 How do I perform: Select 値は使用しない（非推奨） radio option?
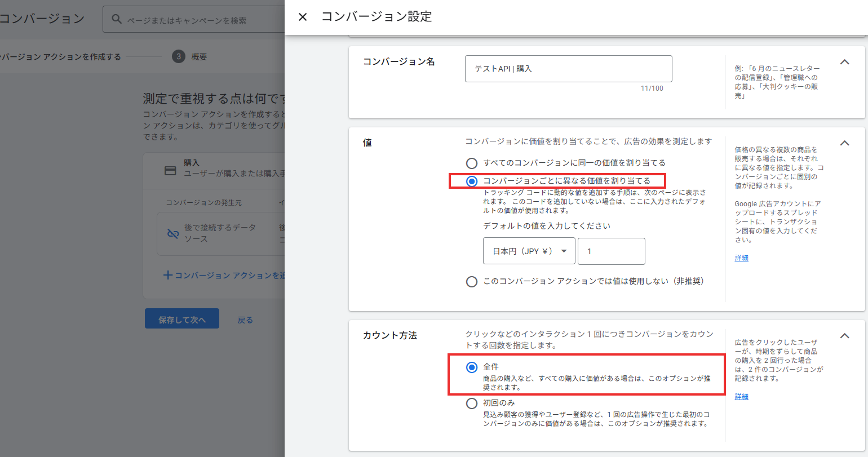[472, 281]
